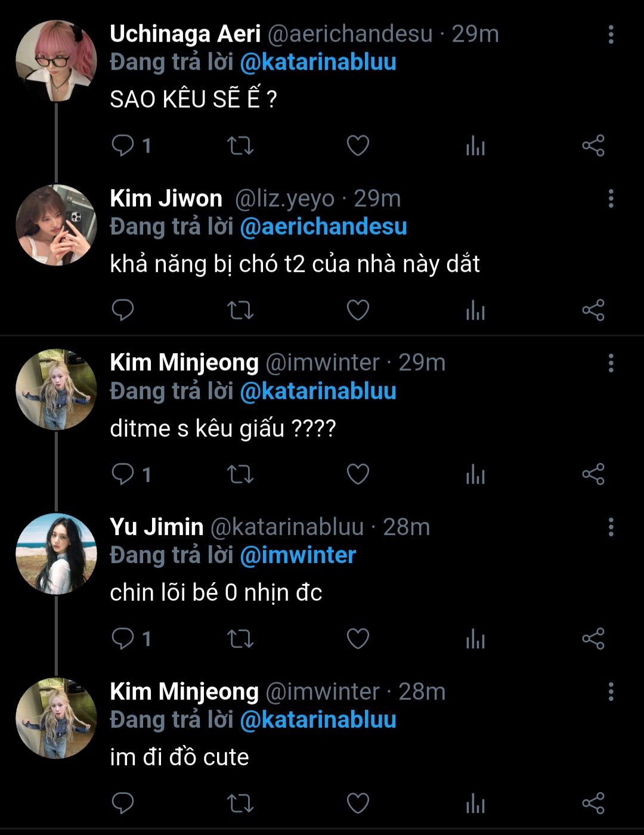Like Kim Jiwon's reply
644x835 pixels.
click(x=358, y=310)
